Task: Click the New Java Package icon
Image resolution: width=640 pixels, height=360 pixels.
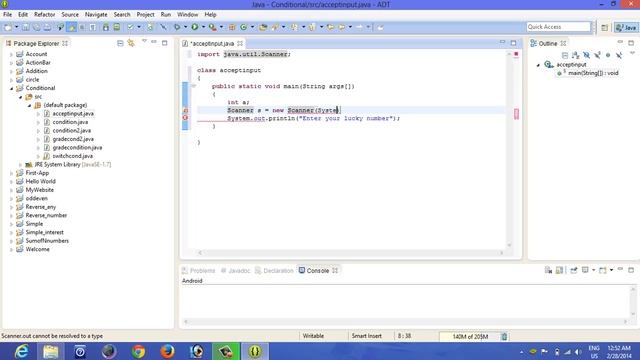Action: pos(232,27)
